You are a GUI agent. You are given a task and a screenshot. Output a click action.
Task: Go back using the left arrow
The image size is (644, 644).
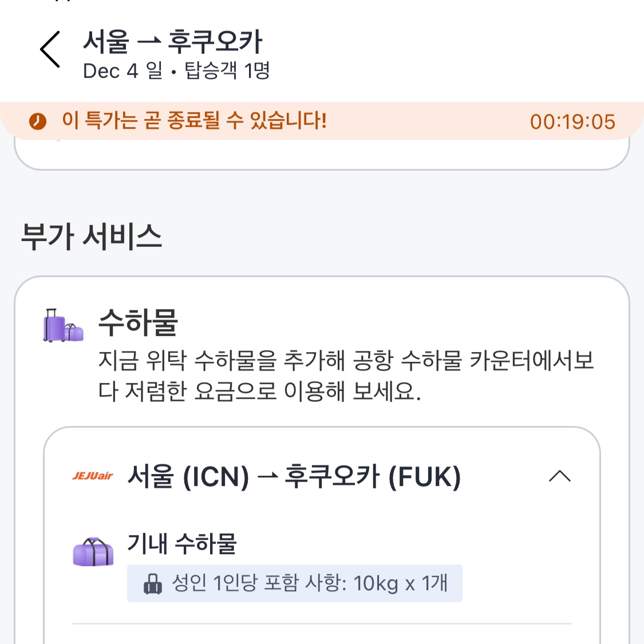coord(50,49)
